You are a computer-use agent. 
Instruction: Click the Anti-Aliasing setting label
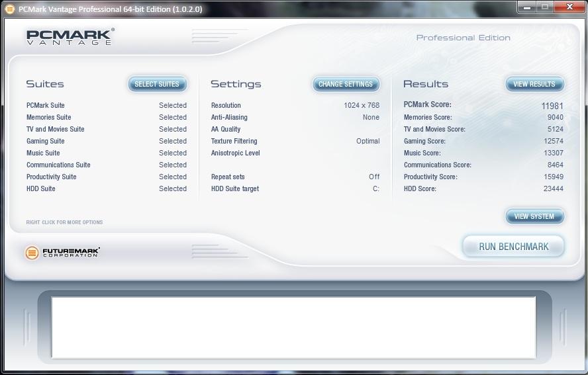coord(229,117)
